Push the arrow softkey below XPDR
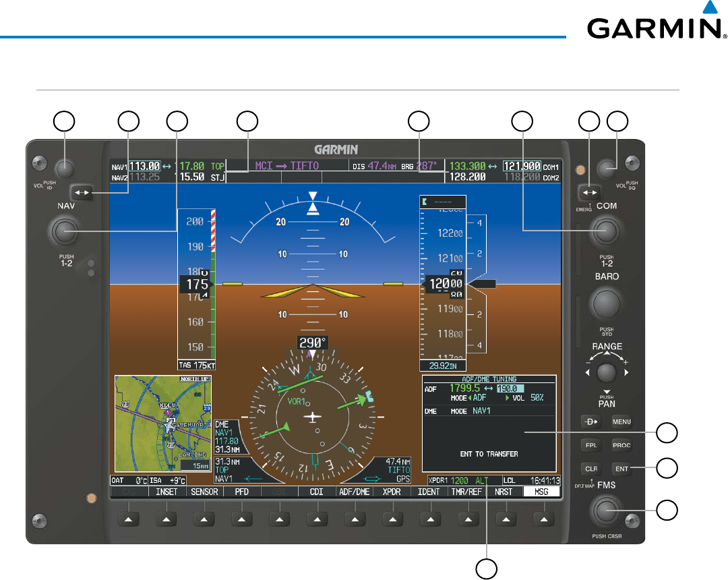This screenshot has height=580, width=728. (393, 519)
